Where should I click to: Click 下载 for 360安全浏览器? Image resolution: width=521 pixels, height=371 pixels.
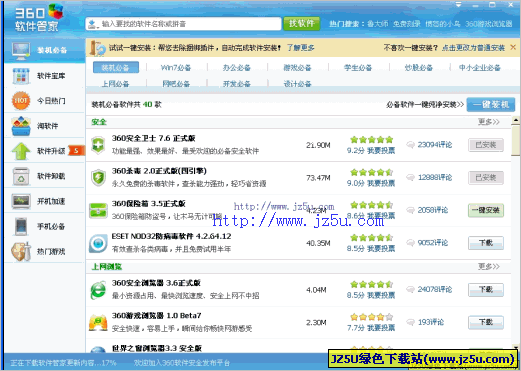pos(486,290)
